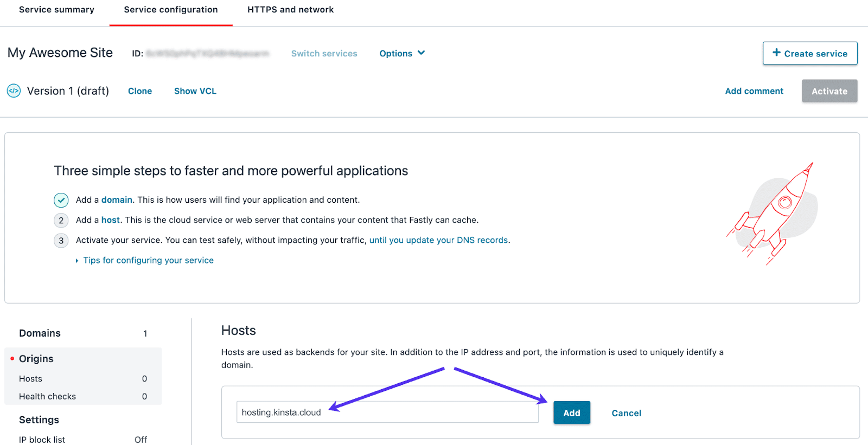Open 'until you update your DNS records' link
This screenshot has width=868, height=445.
[x=438, y=240]
